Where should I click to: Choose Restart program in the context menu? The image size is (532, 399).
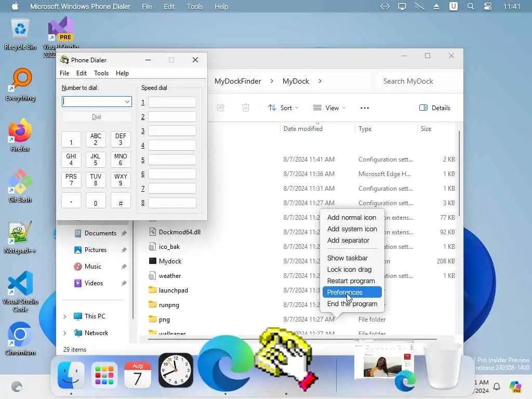(352, 281)
